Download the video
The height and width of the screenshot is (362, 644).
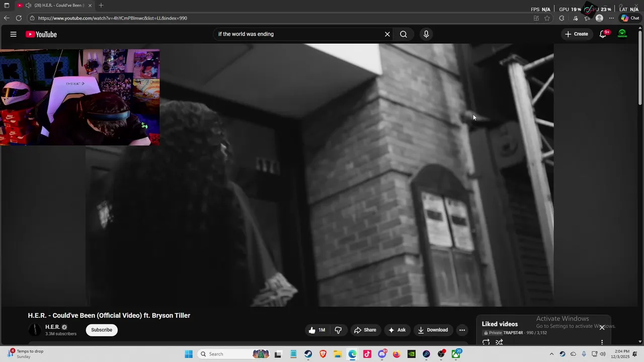coord(433,330)
